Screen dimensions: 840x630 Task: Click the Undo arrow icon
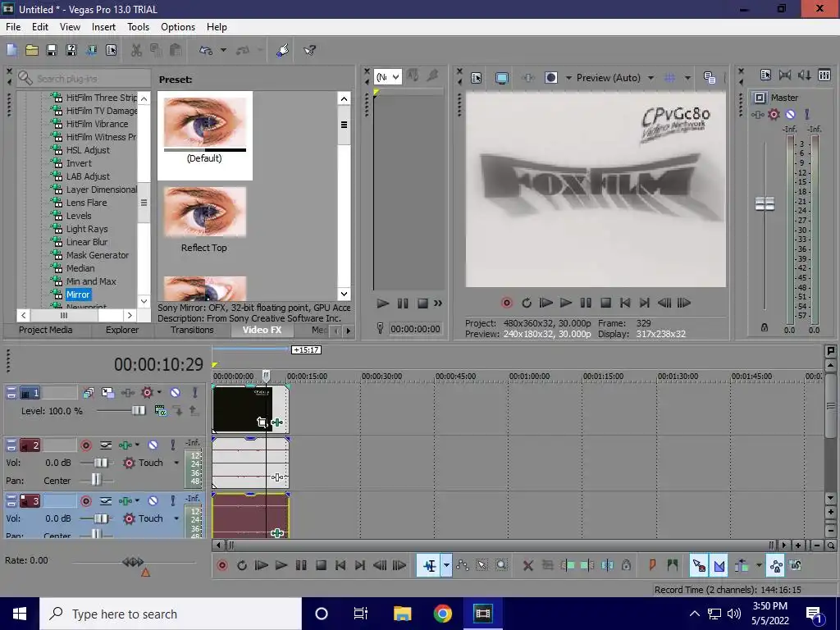[205, 50]
